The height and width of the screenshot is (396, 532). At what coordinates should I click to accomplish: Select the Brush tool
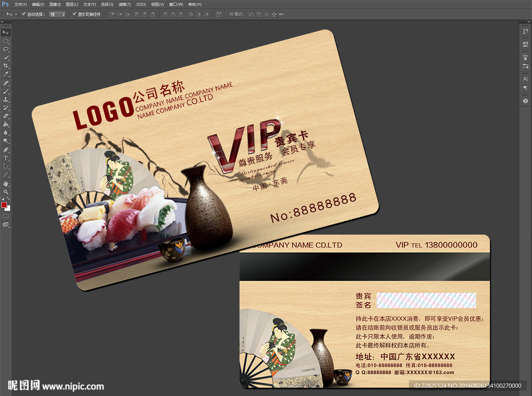click(x=7, y=91)
